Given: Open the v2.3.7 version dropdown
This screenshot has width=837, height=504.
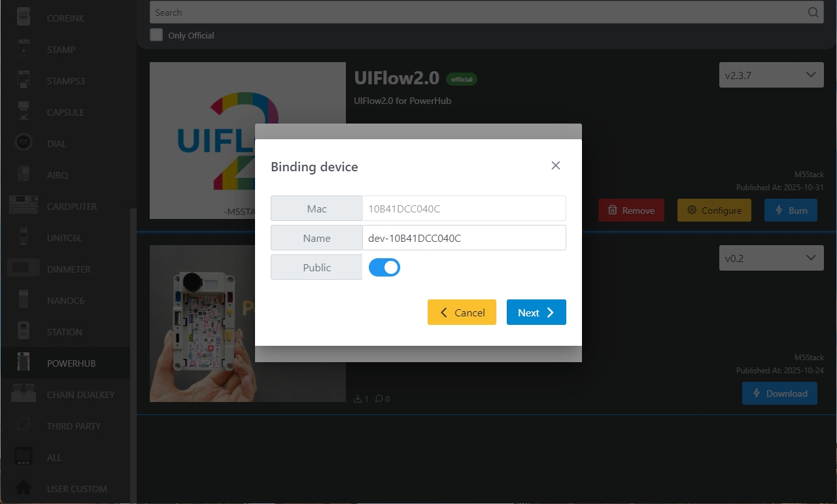Looking at the screenshot, I should [771, 75].
